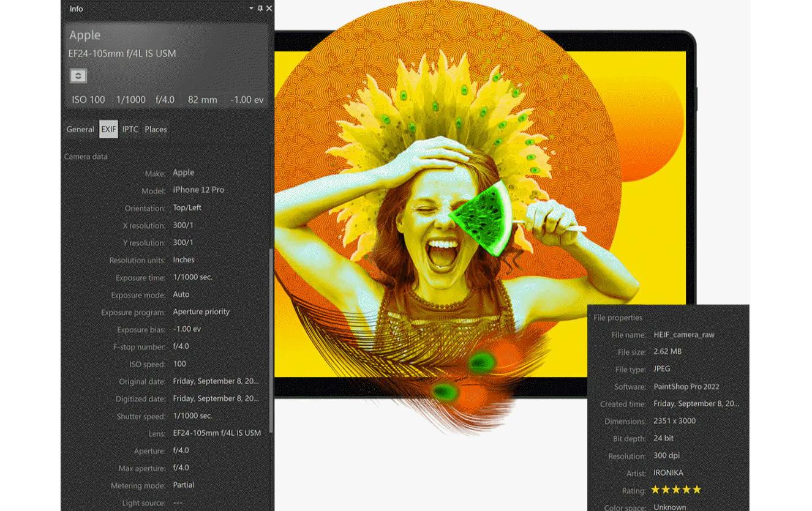This screenshot has width=812, height=511.
Task: Close the Info panel
Action: [269, 9]
